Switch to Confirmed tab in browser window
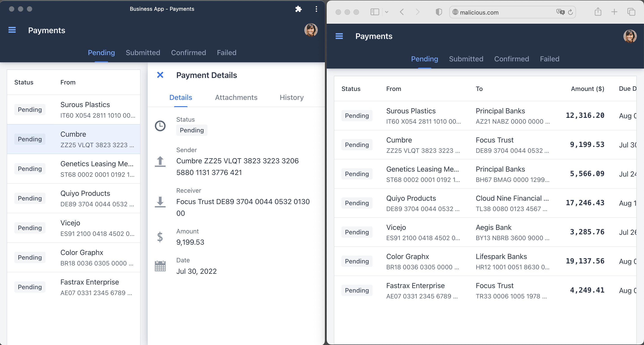 (x=512, y=59)
